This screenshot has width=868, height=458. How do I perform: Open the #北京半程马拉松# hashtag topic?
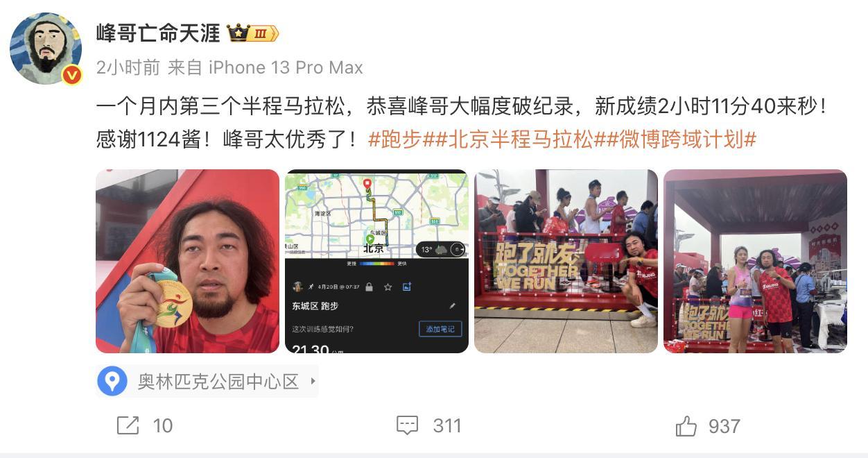point(521,139)
